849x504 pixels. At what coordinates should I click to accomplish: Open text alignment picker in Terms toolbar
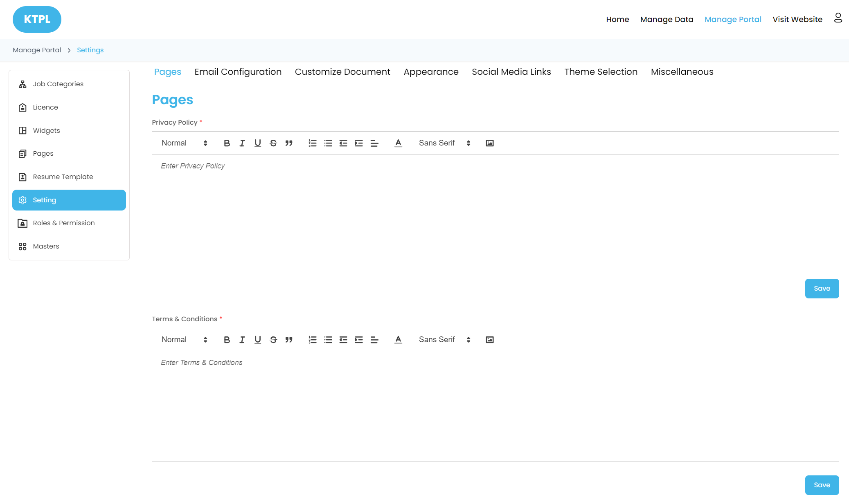pyautogui.click(x=374, y=340)
